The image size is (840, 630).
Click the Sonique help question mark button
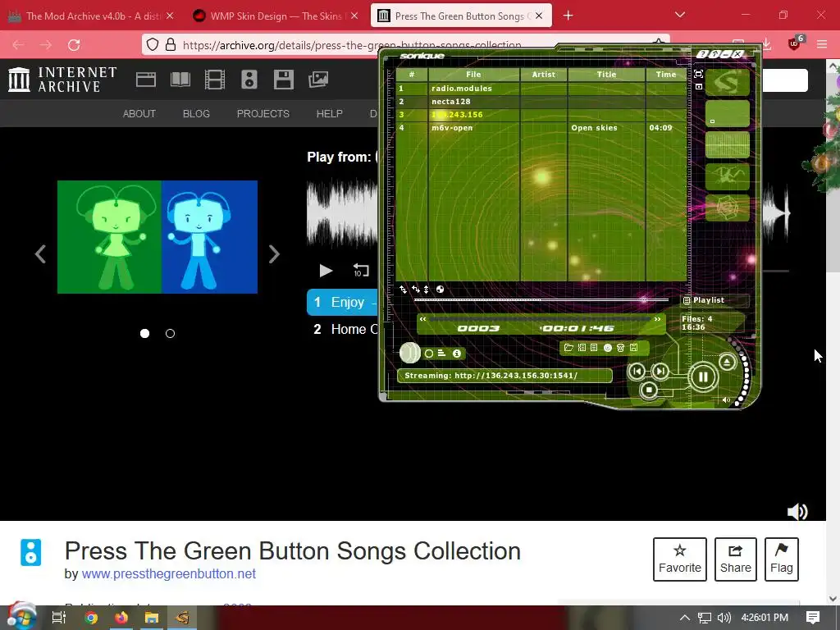(701, 54)
